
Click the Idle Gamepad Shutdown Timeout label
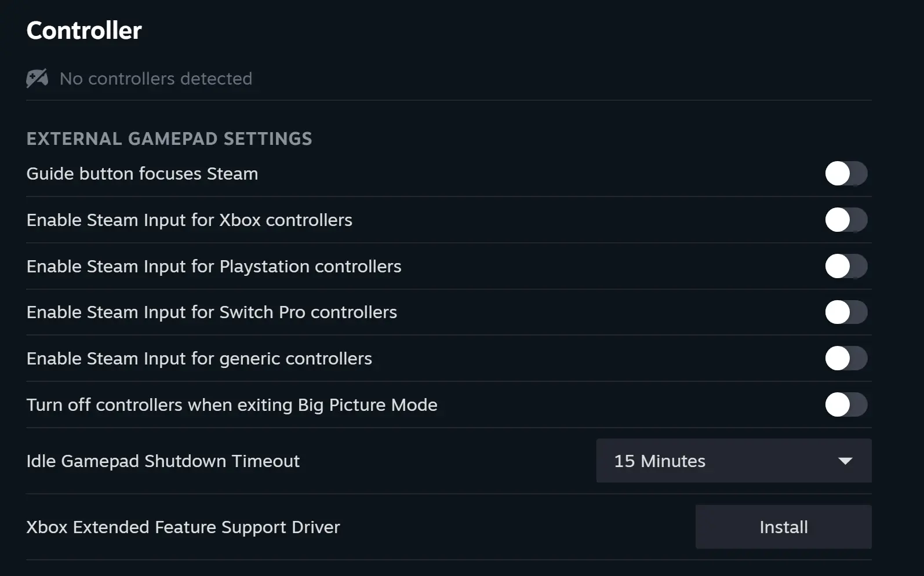[163, 461]
